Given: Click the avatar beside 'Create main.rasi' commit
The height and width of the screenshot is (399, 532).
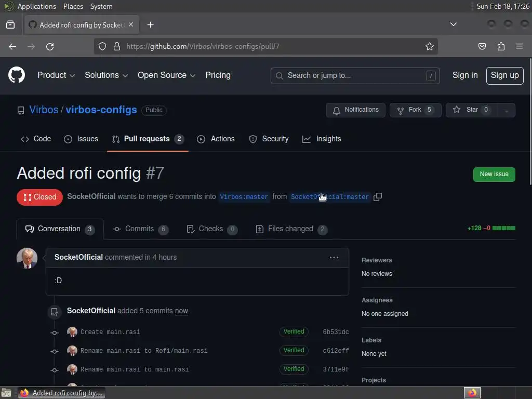Looking at the screenshot, I should click(72, 332).
